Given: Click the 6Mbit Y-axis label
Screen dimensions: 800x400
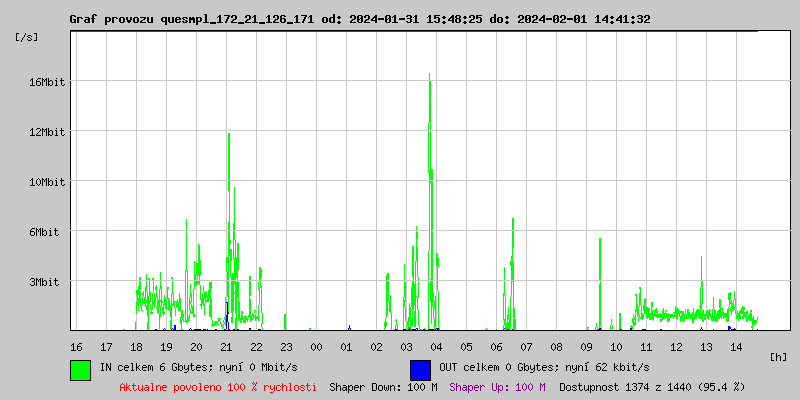Looking at the screenshot, I should (x=46, y=232).
